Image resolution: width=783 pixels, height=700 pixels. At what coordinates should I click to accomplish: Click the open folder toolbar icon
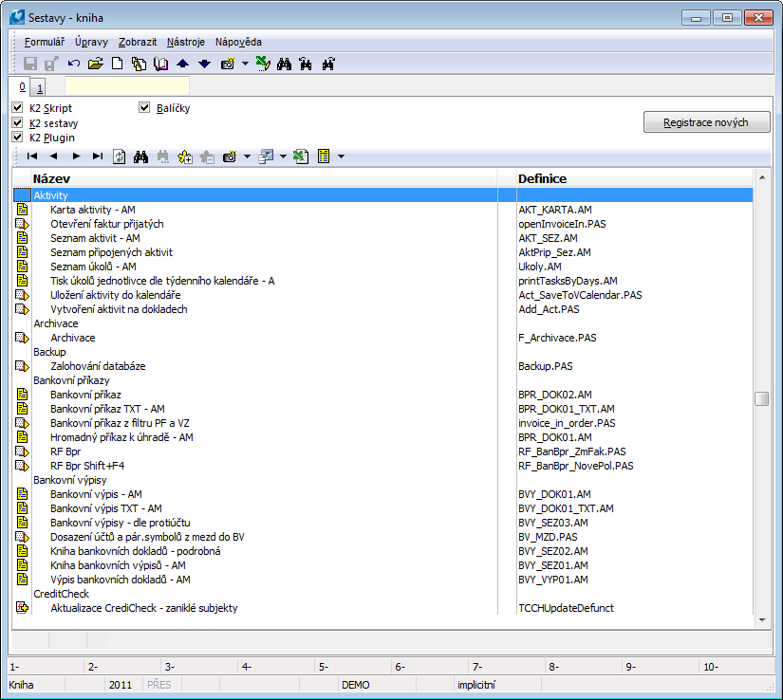coord(95,64)
